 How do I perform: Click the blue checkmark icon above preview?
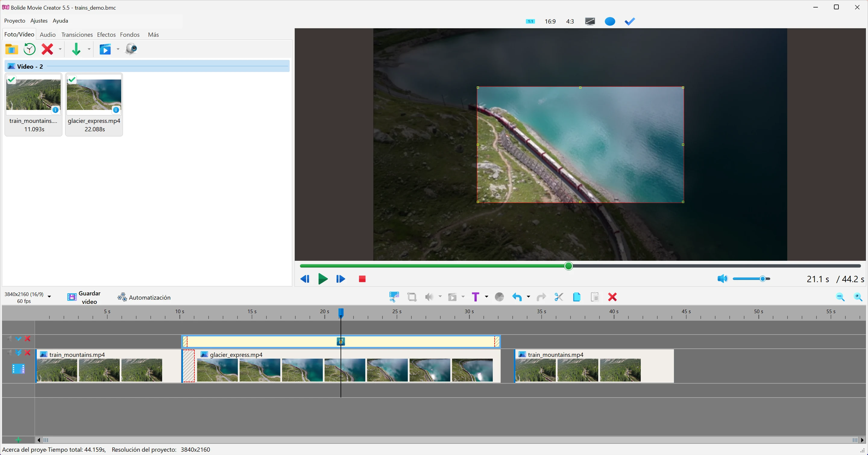(x=630, y=22)
